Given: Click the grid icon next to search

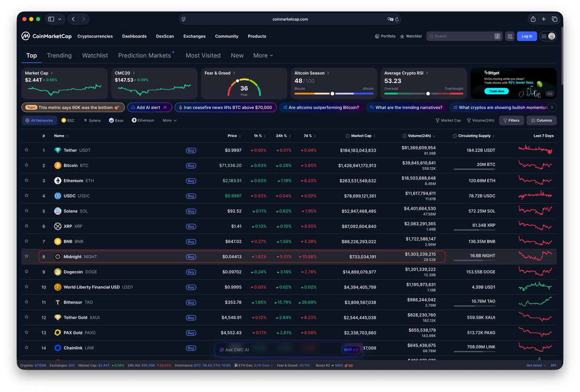Looking at the screenshot, I should [x=510, y=36].
